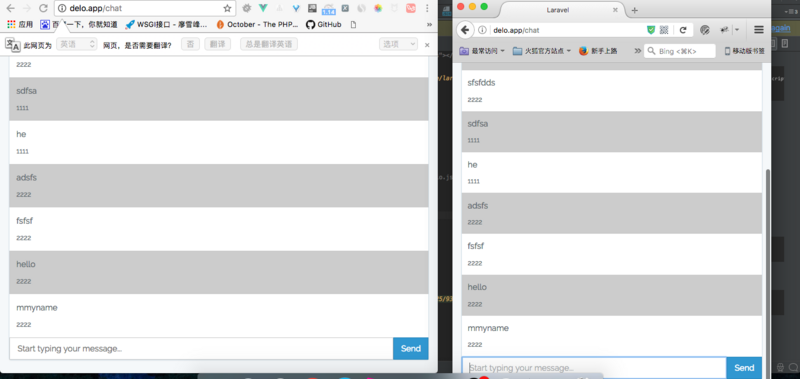Focus the Bing search box in Firefox
This screenshot has width=800, height=379.
[x=680, y=51]
